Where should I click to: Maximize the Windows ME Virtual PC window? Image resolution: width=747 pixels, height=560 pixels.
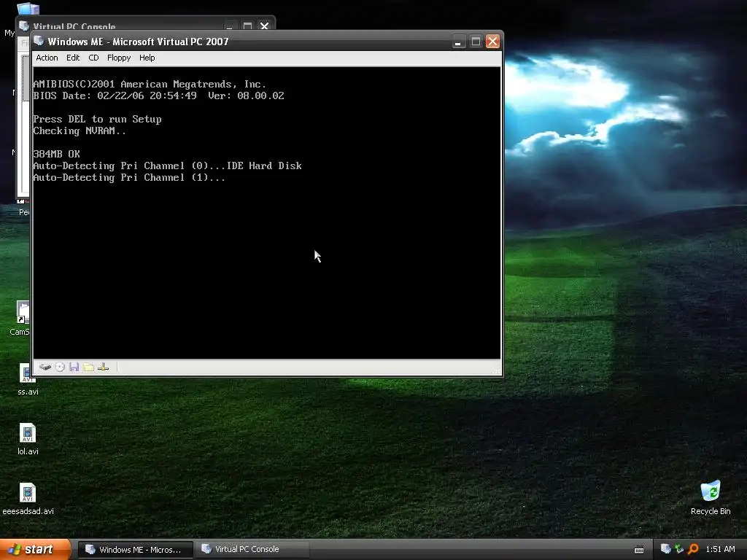476,42
